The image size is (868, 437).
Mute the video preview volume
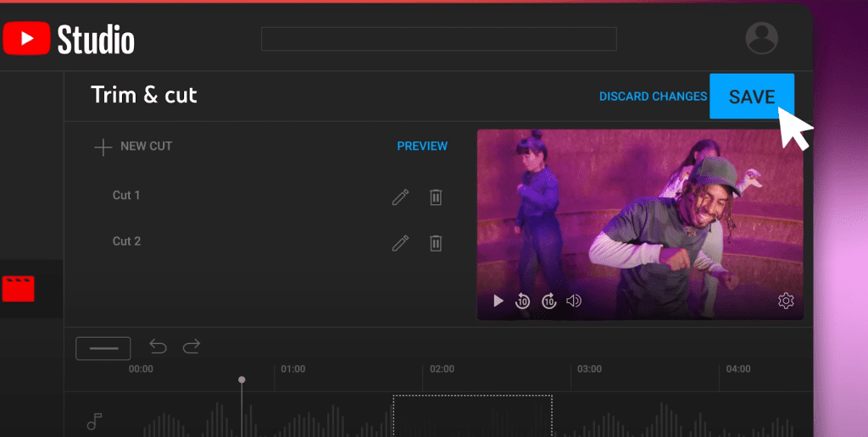(x=574, y=301)
